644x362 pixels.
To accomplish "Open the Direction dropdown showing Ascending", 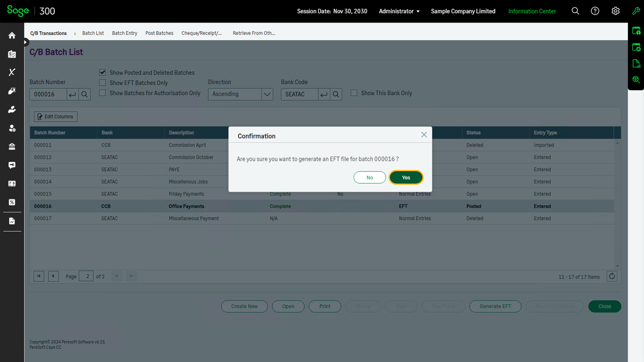I will (267, 94).
